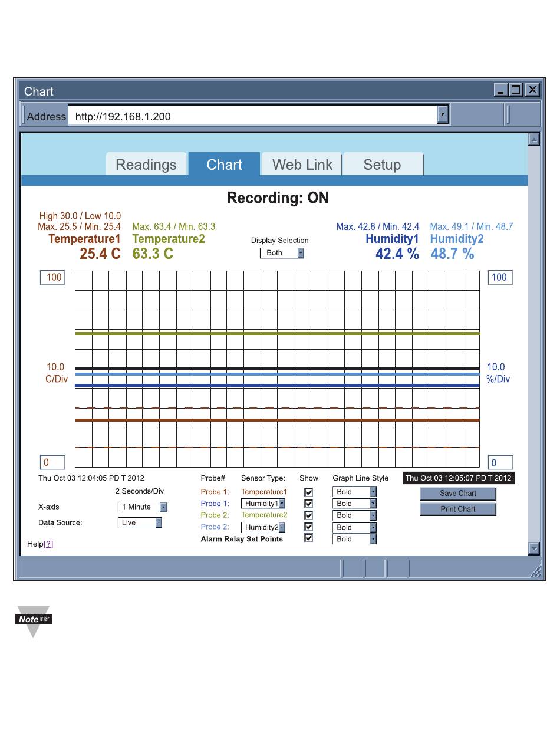Maximize the Chart window
The width and height of the screenshot is (560, 756).
516,90
